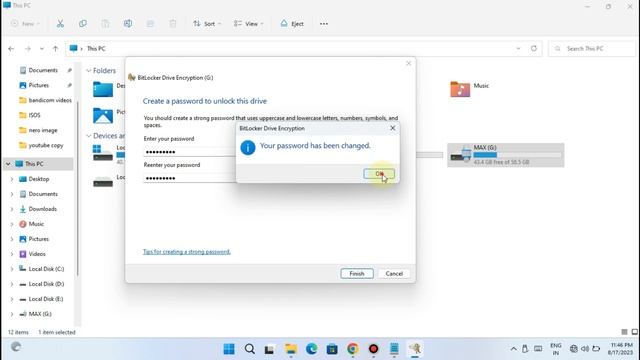Open Task View on taskbar
The width and height of the screenshot is (640, 360).
point(269,349)
